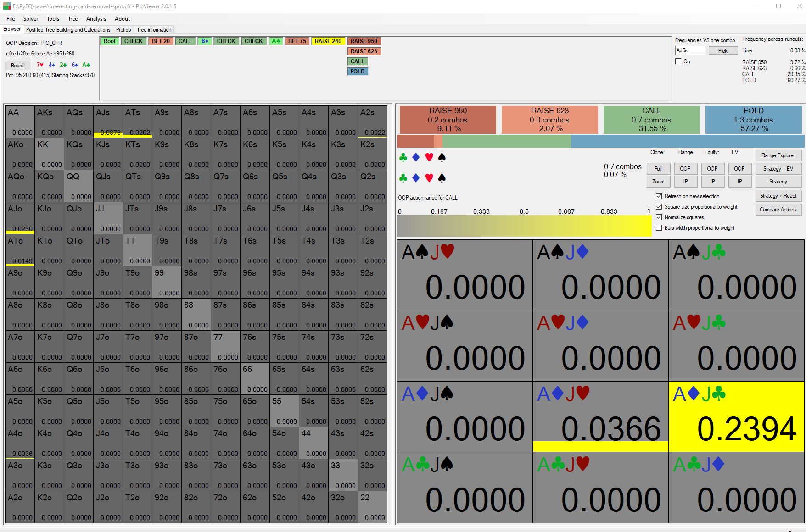Select the AA cell in the hand matrix
Viewport: 806px width, 532px height.
pyautogui.click(x=20, y=122)
